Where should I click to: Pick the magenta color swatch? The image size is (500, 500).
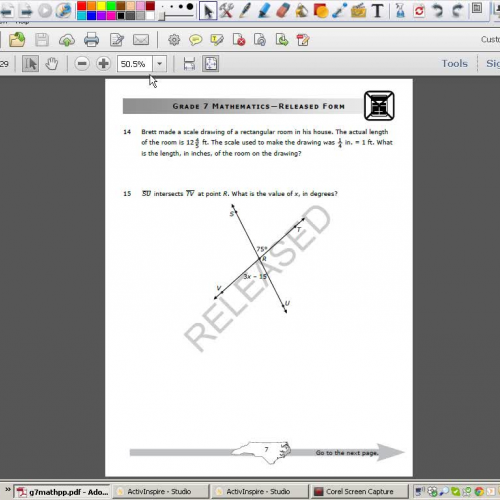coord(111,15)
